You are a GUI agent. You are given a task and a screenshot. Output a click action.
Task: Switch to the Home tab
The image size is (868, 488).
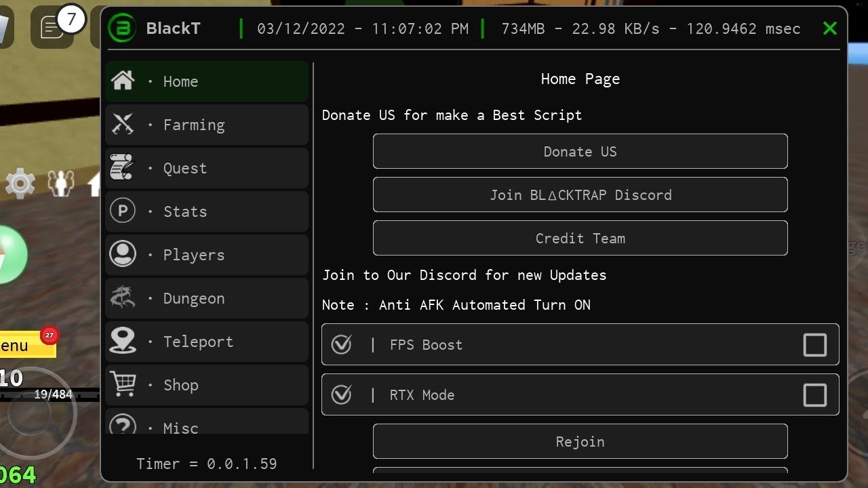[x=207, y=81]
